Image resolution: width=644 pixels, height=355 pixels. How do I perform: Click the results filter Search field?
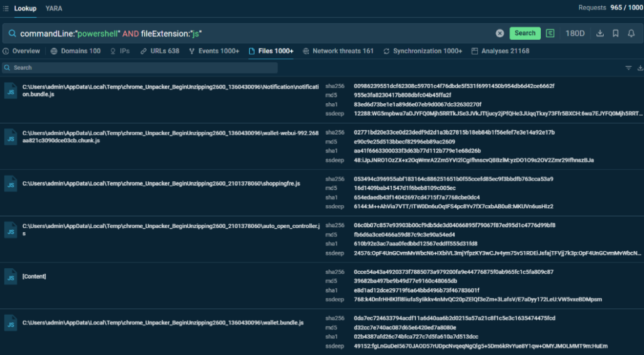(140, 68)
